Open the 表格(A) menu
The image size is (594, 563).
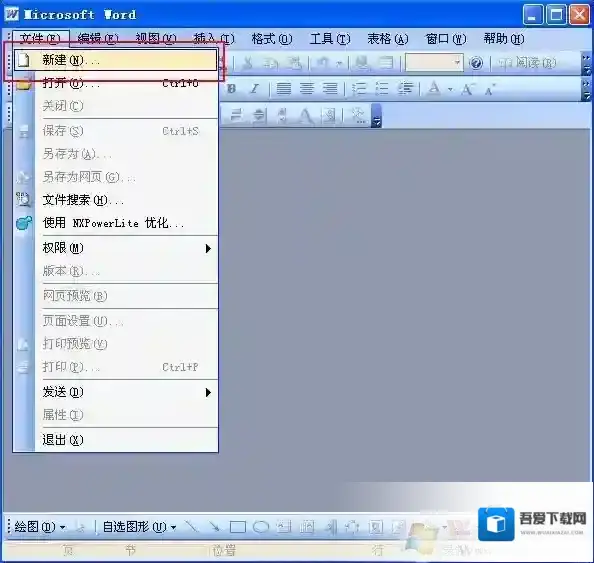point(388,38)
